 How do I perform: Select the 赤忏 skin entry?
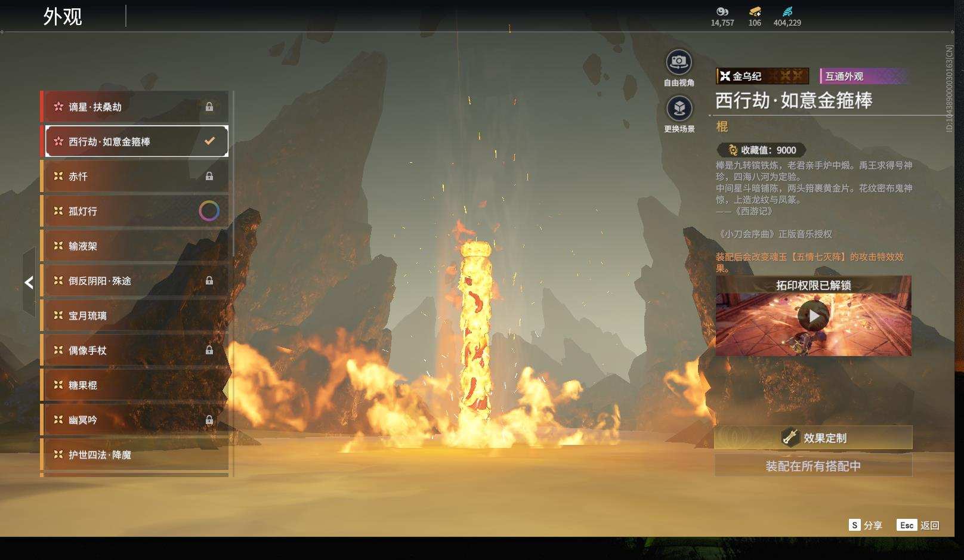[x=135, y=176]
